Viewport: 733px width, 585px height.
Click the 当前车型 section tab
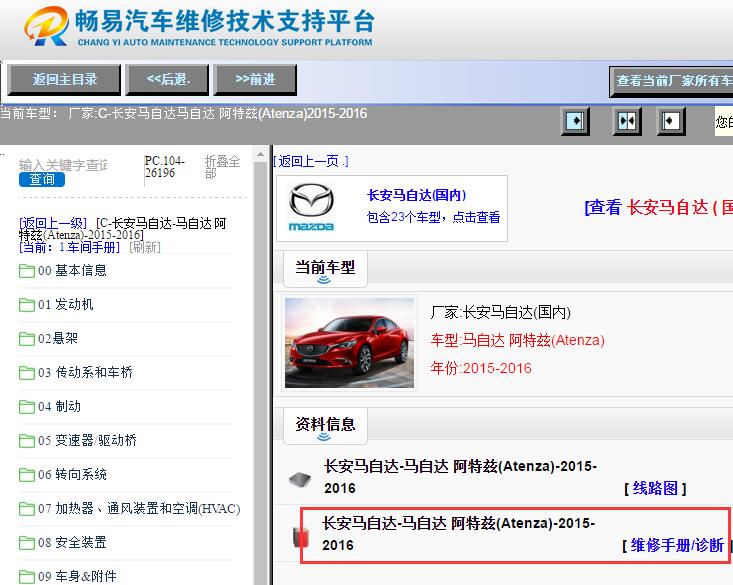click(x=325, y=269)
